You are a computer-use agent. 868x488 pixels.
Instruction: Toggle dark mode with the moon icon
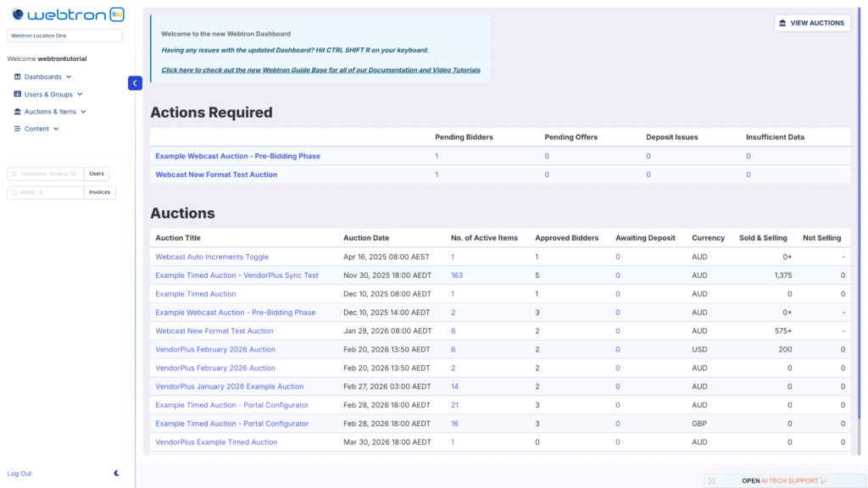tap(117, 474)
